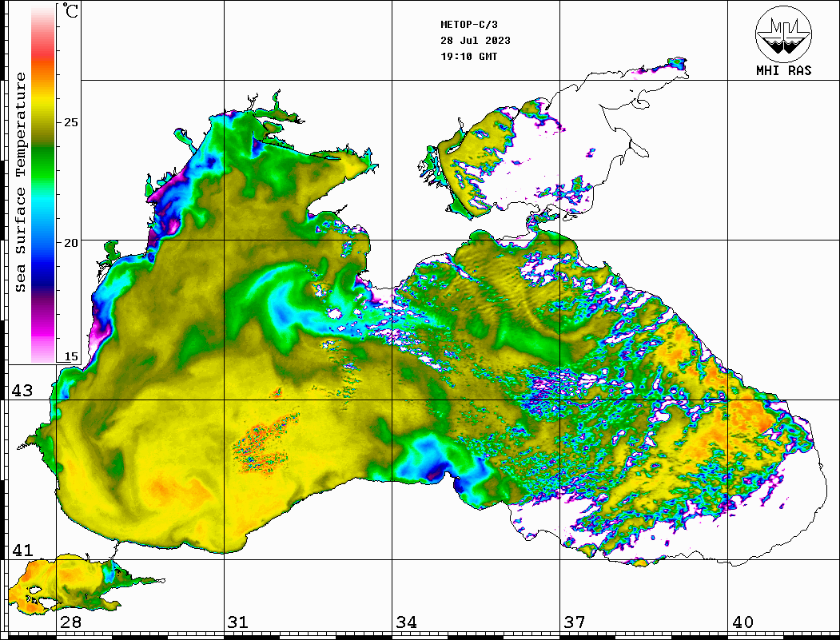Click the longitude label 28

pyautogui.click(x=70, y=622)
